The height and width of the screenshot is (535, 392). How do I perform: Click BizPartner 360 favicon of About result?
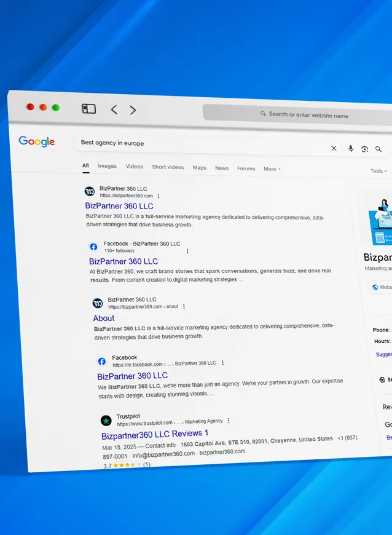point(98,303)
